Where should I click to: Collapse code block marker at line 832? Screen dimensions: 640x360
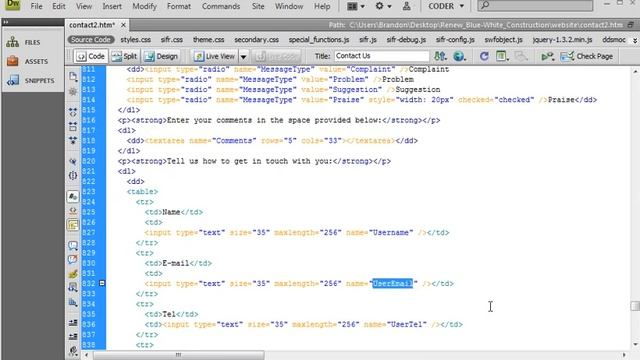[x=102, y=283]
